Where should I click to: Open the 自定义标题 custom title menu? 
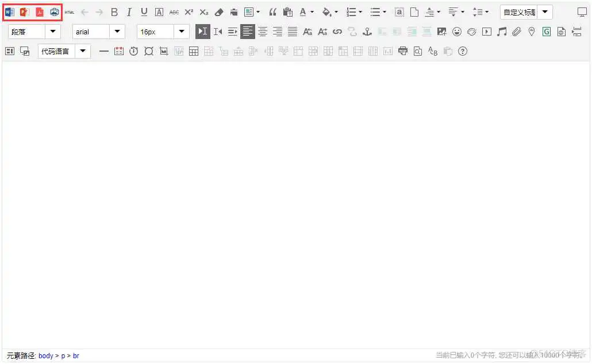pyautogui.click(x=544, y=11)
